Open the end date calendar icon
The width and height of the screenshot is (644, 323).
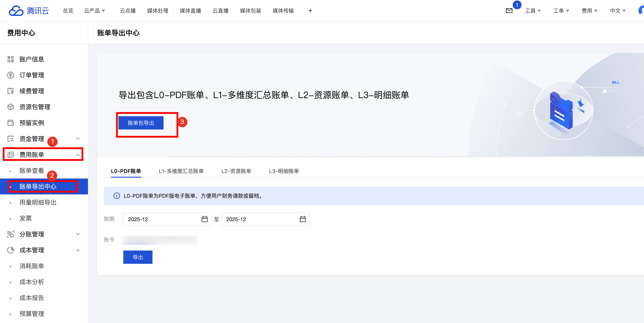pos(303,219)
